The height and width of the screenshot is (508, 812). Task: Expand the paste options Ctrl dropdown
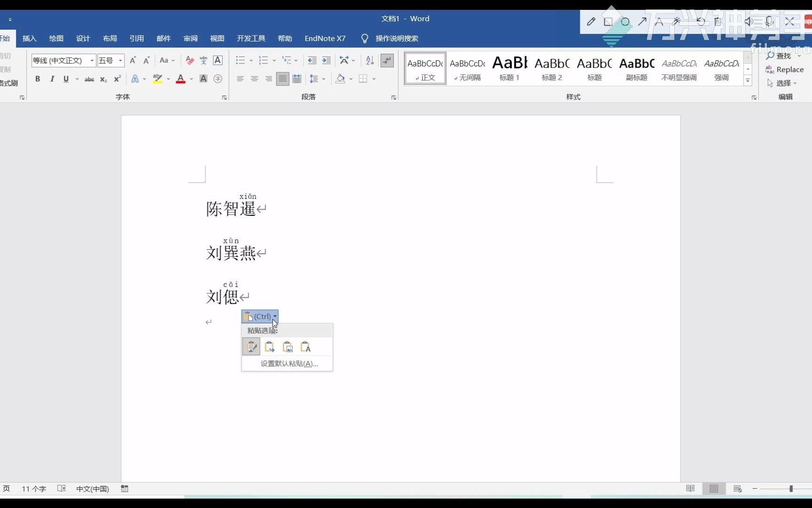275,317
